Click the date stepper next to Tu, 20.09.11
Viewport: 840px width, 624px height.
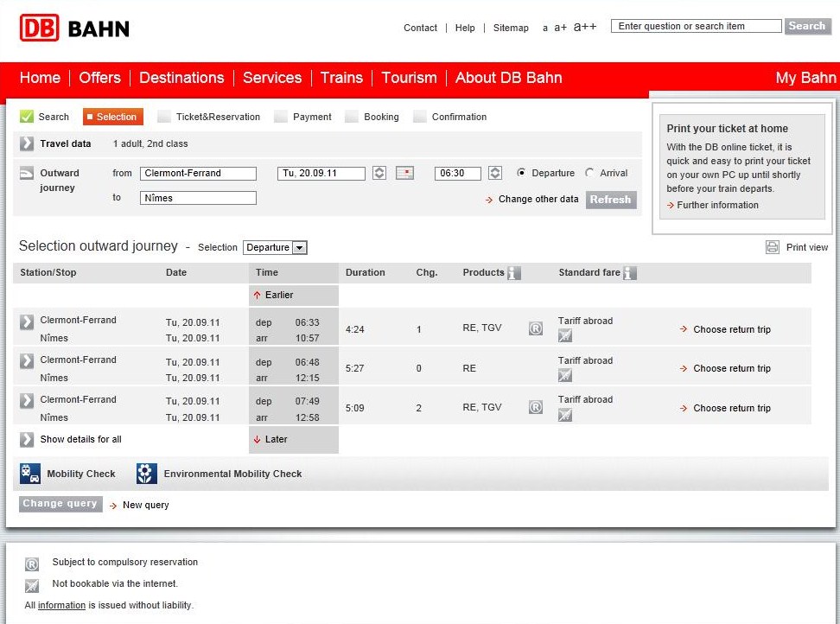379,173
